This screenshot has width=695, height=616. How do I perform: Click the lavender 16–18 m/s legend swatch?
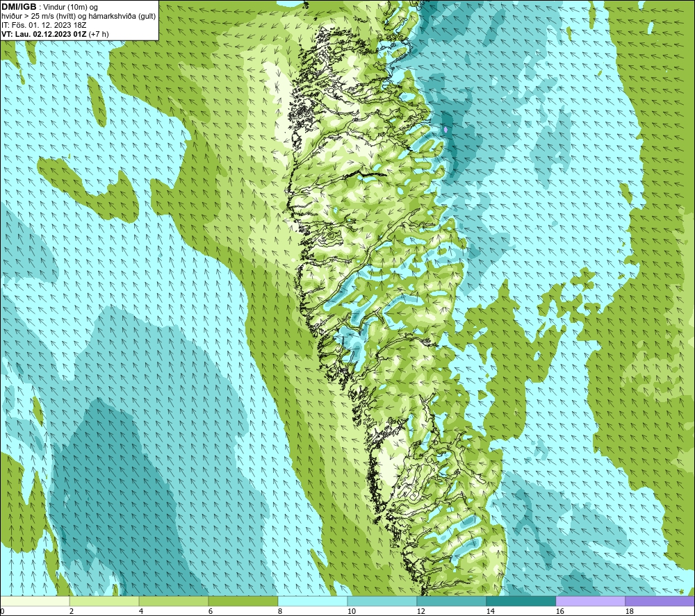(x=590, y=601)
